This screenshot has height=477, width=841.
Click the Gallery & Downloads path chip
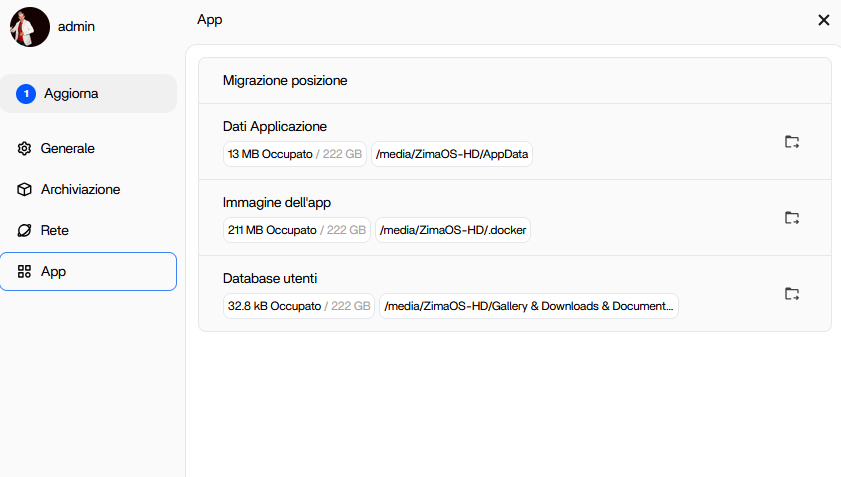coord(529,307)
